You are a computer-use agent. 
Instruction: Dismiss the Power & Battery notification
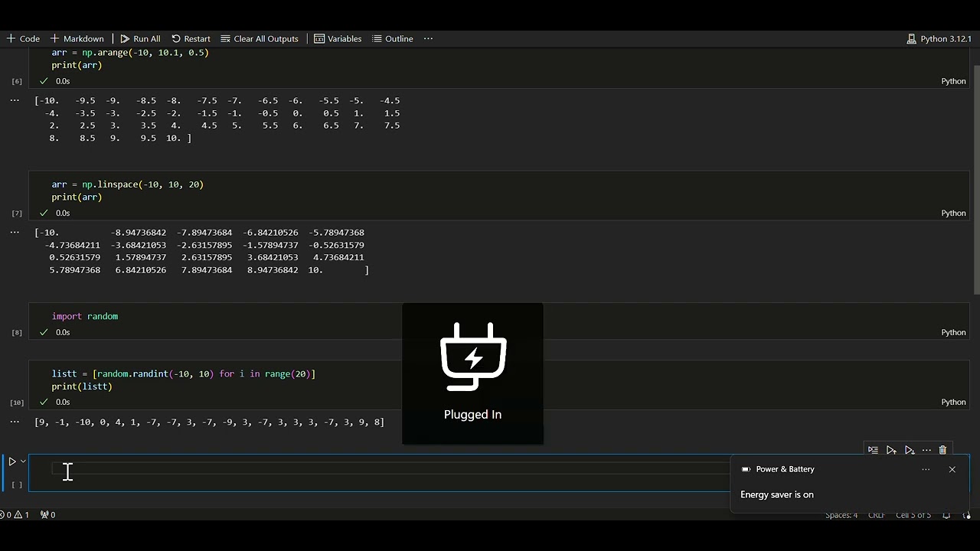952,469
